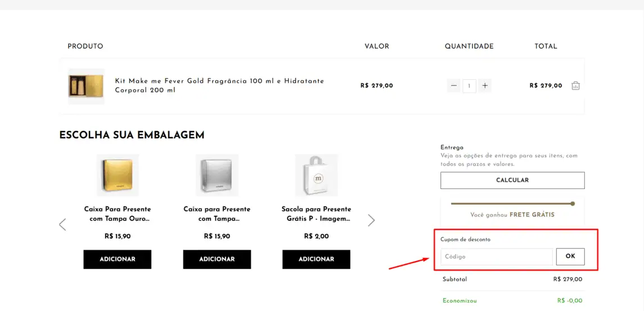Viewport: 644px width, 311px height.
Task: Open Caixa Para Presente com Tampa Ouro title
Action: coord(118,214)
